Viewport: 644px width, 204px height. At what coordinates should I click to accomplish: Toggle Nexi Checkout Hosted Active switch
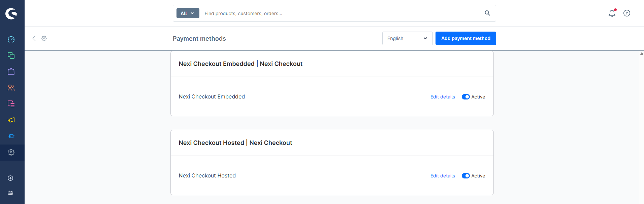click(465, 176)
